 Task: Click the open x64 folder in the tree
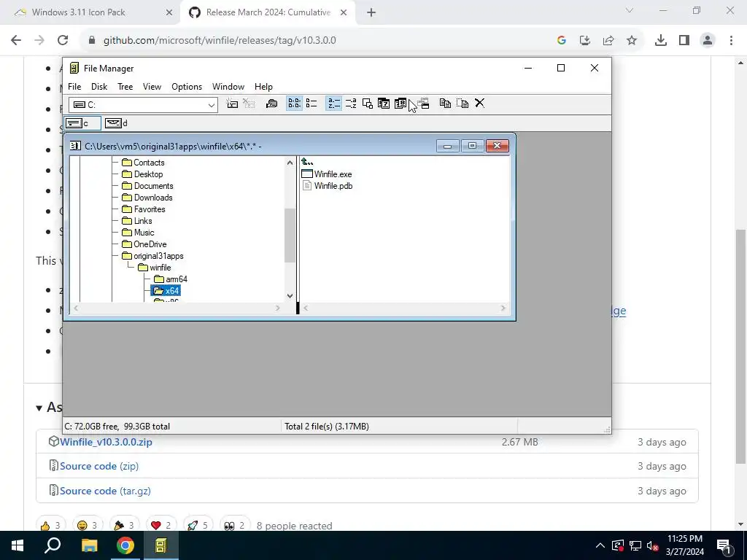pos(166,291)
